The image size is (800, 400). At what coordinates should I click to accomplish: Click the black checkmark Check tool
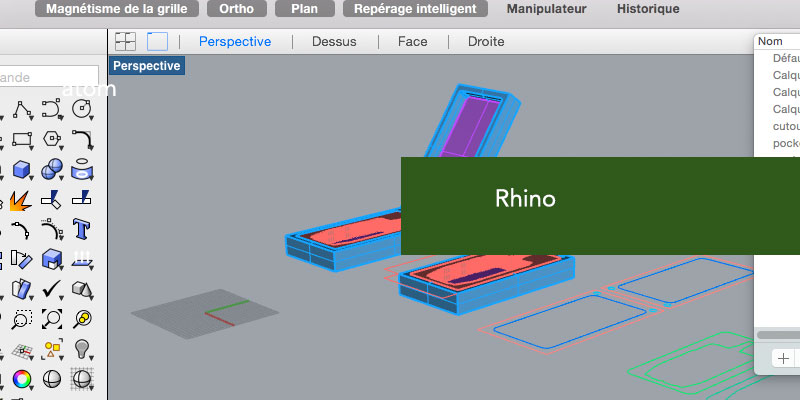coord(52,289)
